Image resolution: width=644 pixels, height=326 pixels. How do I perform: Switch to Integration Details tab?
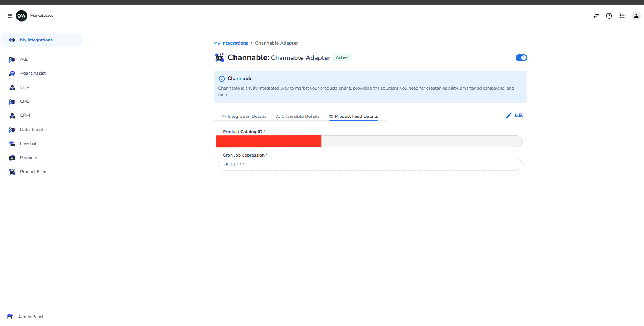(244, 116)
